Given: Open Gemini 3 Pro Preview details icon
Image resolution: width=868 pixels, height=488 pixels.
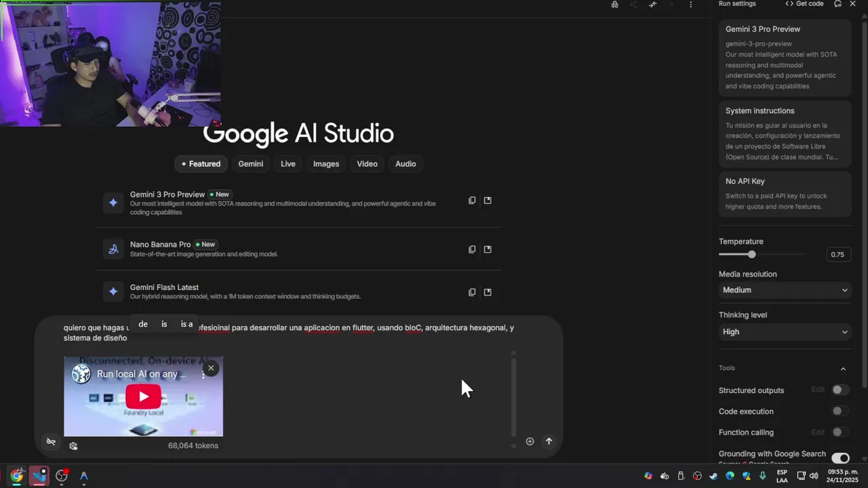Looking at the screenshot, I should tap(488, 201).
